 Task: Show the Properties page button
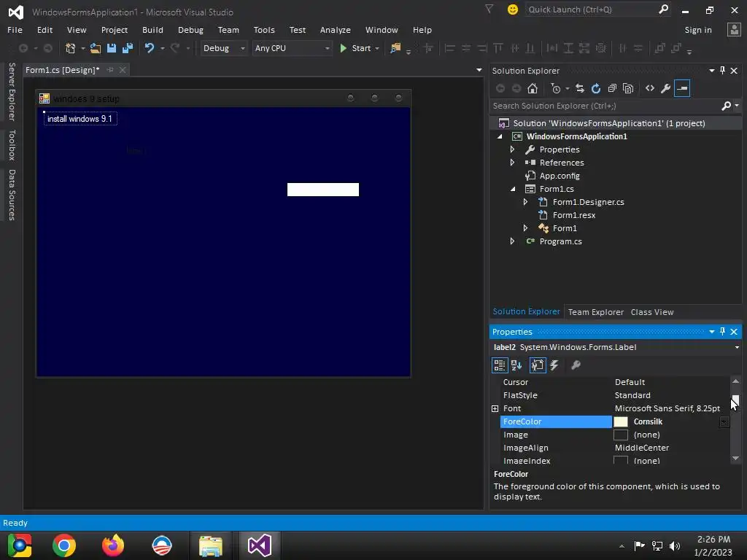[x=538, y=365]
